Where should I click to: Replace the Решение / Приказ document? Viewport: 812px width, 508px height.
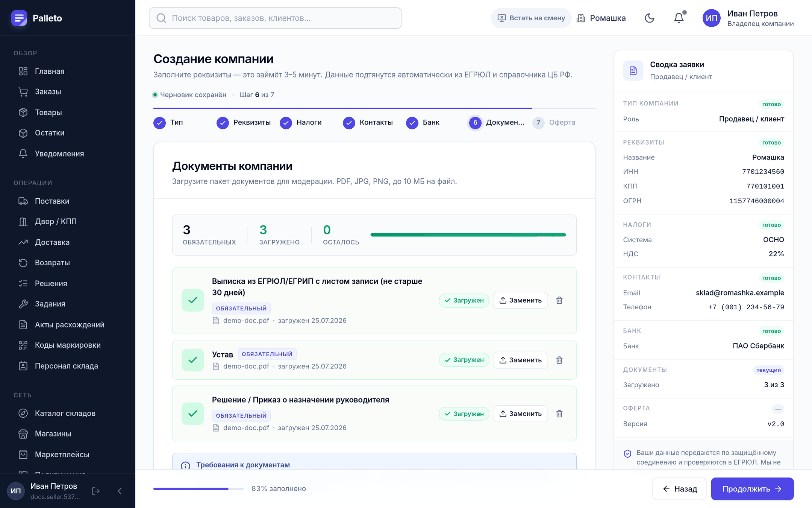tap(520, 414)
